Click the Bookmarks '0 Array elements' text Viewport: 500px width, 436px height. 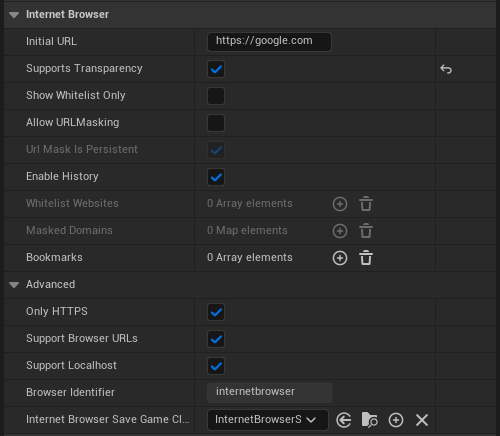[250, 257]
